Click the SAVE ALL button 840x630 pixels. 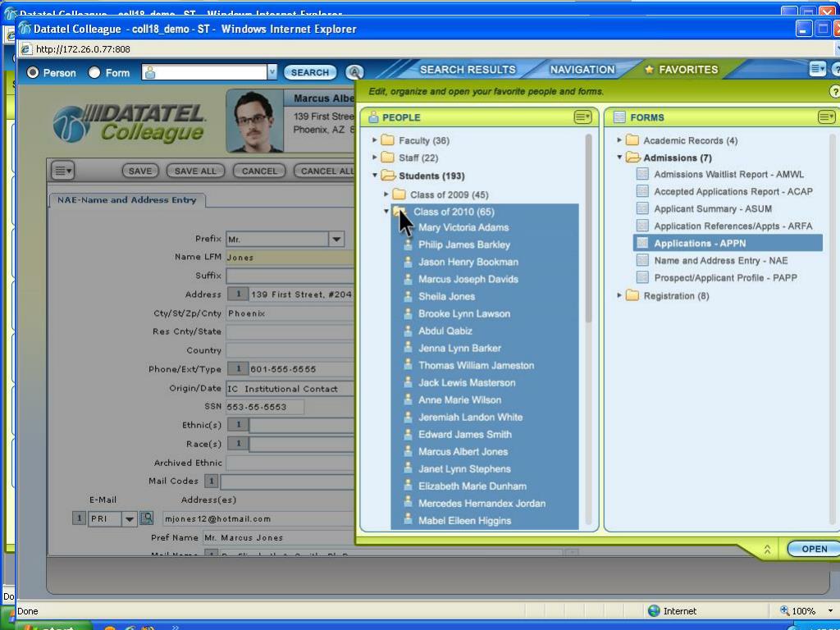[195, 171]
